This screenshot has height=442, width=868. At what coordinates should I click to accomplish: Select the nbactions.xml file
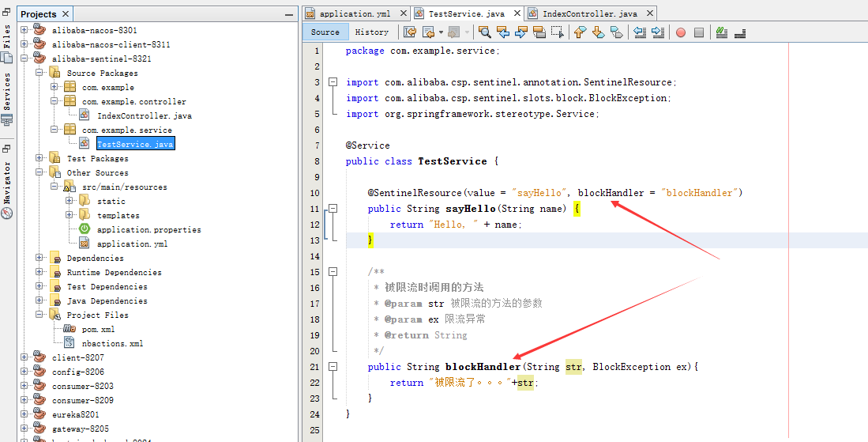[112, 343]
